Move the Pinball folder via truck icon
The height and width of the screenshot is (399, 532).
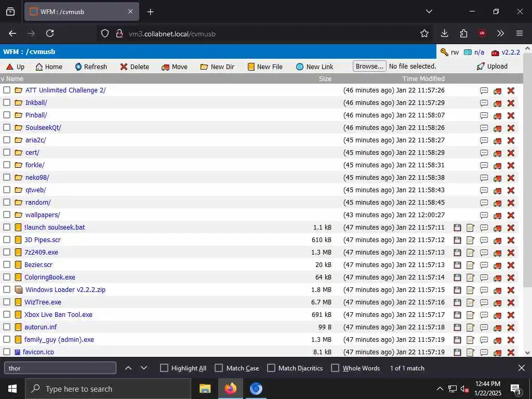(x=497, y=116)
